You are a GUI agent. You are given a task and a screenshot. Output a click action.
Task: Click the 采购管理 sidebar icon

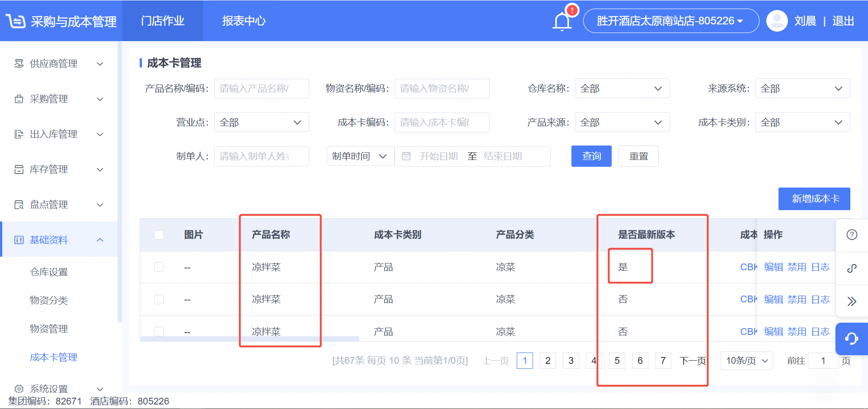click(19, 99)
